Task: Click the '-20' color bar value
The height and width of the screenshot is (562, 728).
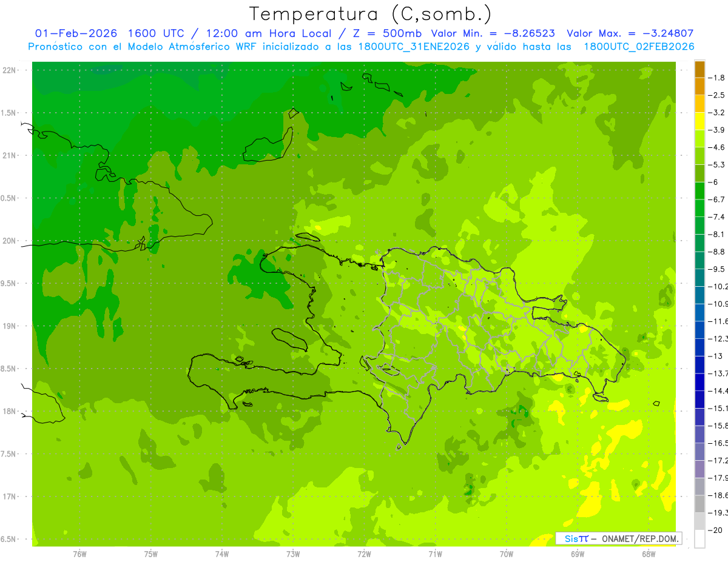Action: pyautogui.click(x=716, y=530)
